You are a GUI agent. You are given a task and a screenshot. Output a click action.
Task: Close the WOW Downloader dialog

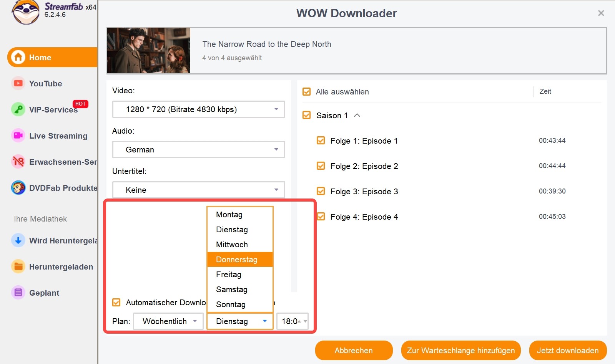pos(601,13)
